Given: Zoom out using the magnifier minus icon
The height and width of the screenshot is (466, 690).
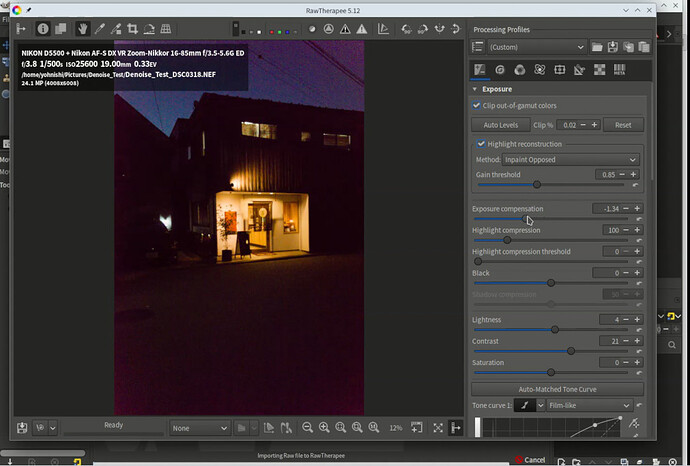Looking at the screenshot, I should click(308, 427).
